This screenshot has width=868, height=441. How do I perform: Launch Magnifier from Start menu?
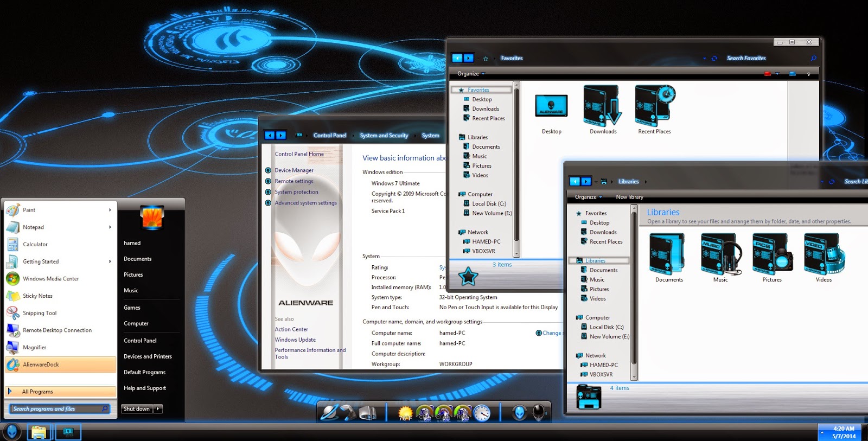pos(60,348)
